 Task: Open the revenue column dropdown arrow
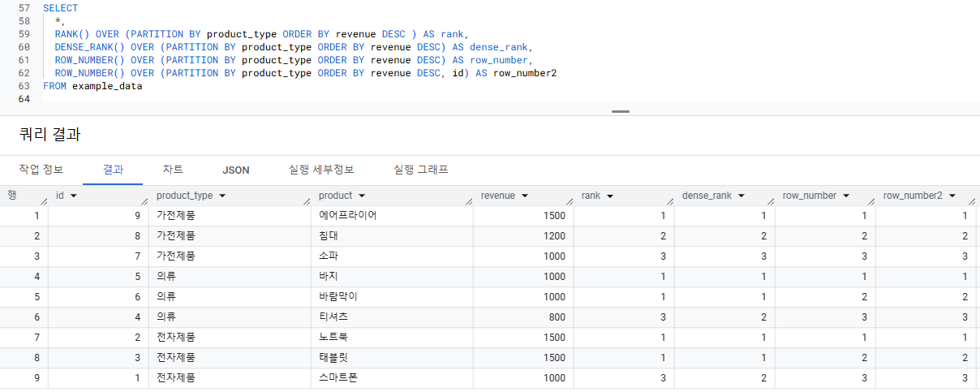tap(525, 196)
